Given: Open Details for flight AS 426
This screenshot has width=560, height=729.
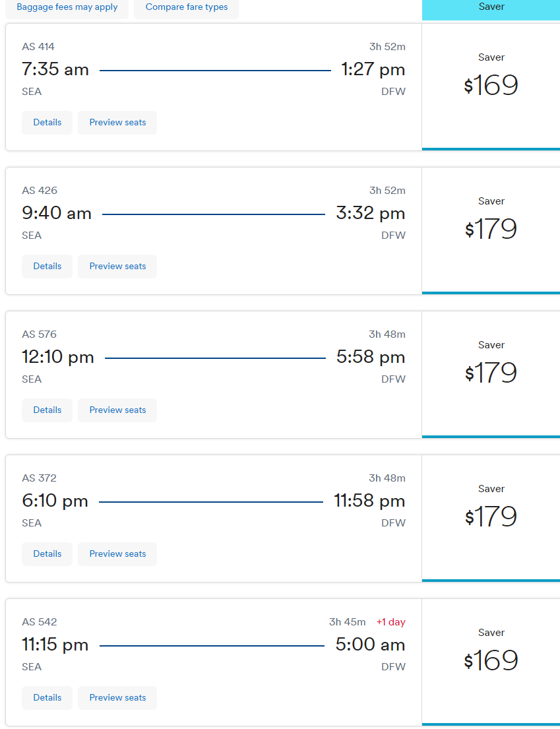Looking at the screenshot, I should coord(47,266).
